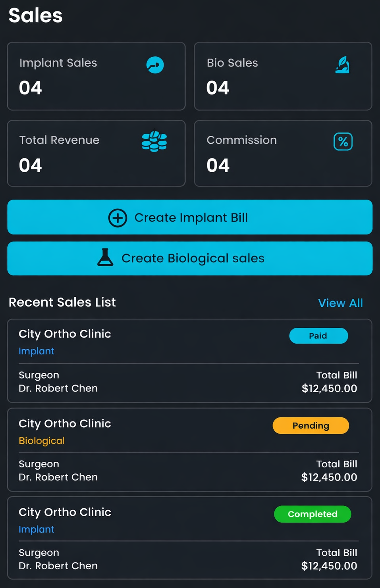
Task: Click the flask icon on Create Biological sales
Action: 105,258
